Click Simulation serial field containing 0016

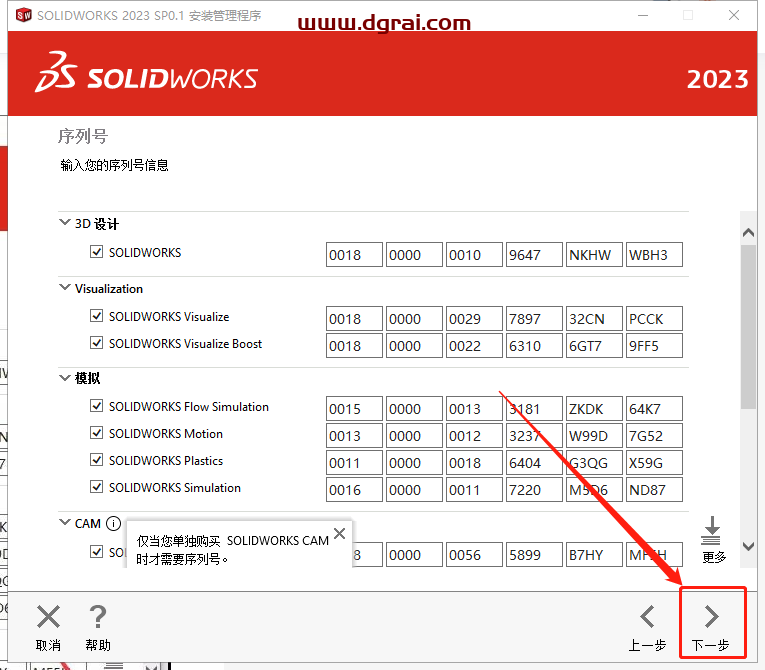tap(354, 489)
